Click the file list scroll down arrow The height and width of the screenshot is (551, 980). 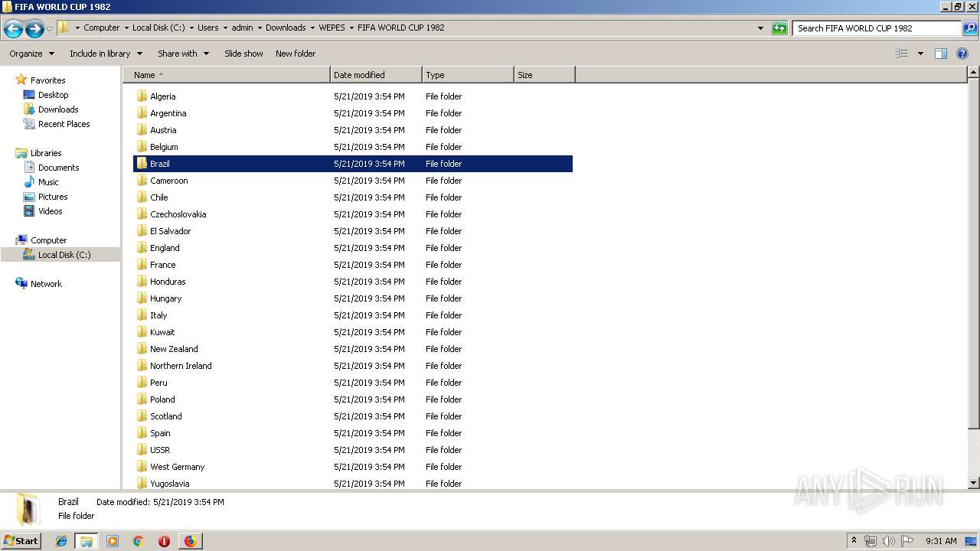tap(973, 483)
